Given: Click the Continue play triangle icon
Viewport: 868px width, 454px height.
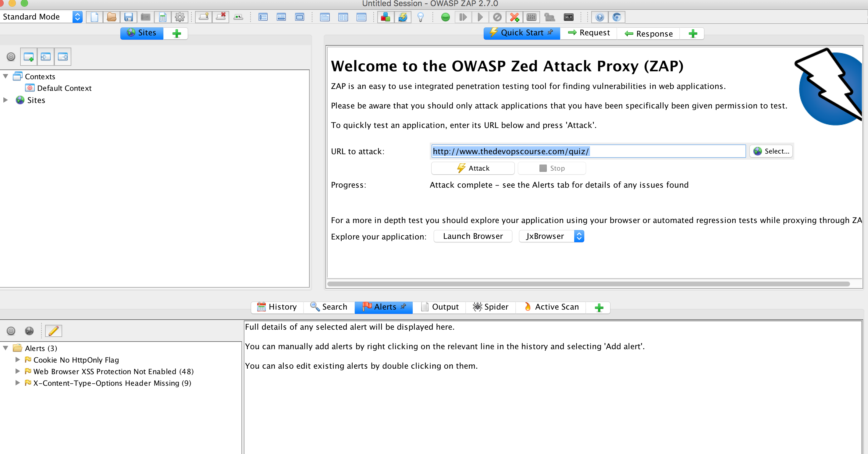Looking at the screenshot, I should 480,17.
